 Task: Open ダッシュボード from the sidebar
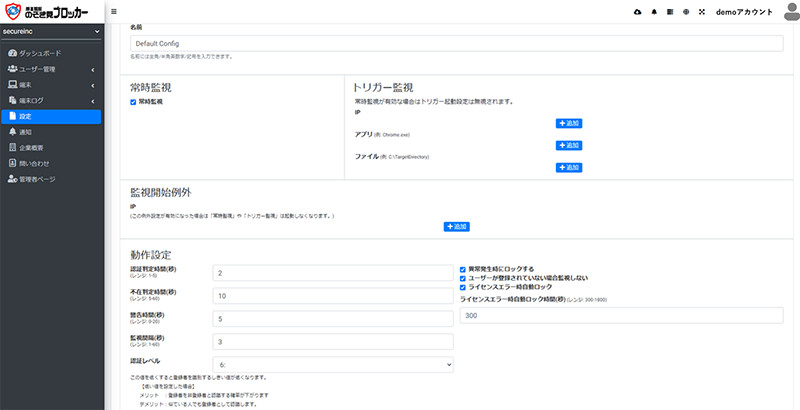[x=40, y=51]
